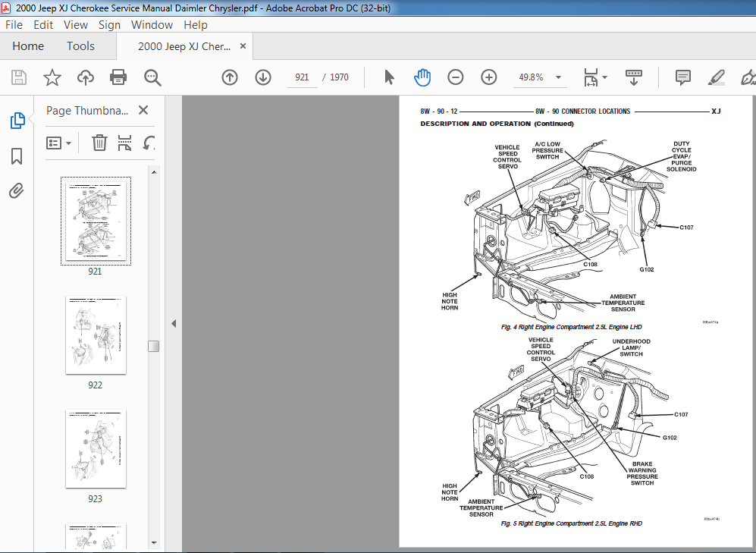The height and width of the screenshot is (553, 756).
Task: Open the zoom level 49.8% dropdown
Action: point(558,77)
